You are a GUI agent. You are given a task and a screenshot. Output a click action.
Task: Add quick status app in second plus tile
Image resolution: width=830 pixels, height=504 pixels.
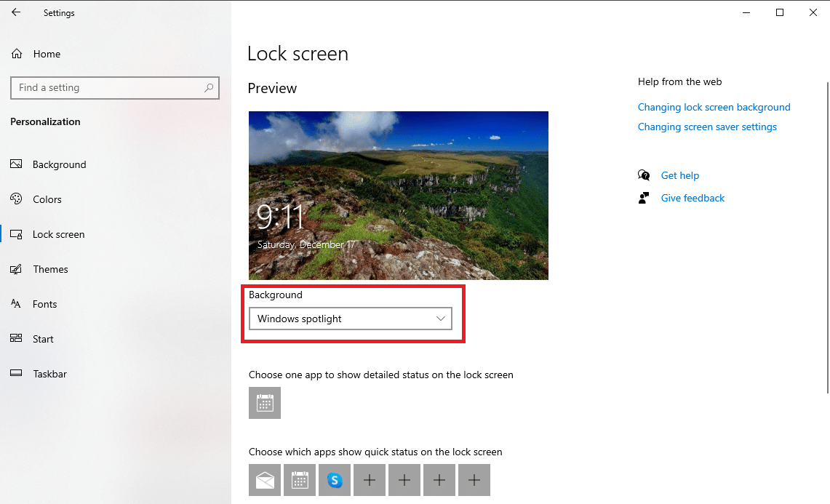point(404,480)
